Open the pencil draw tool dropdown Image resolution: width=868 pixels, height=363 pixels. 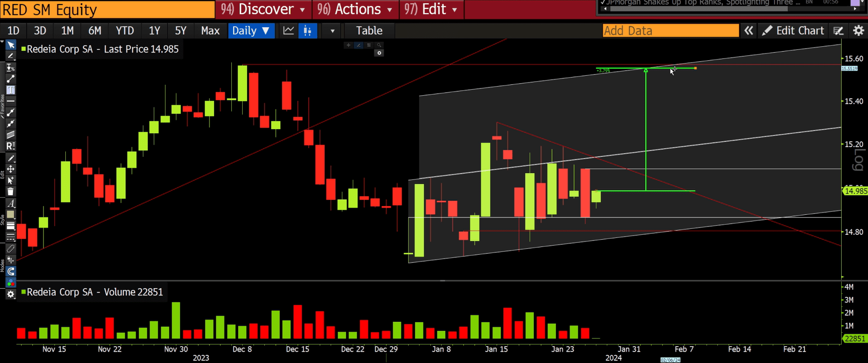coord(10,56)
